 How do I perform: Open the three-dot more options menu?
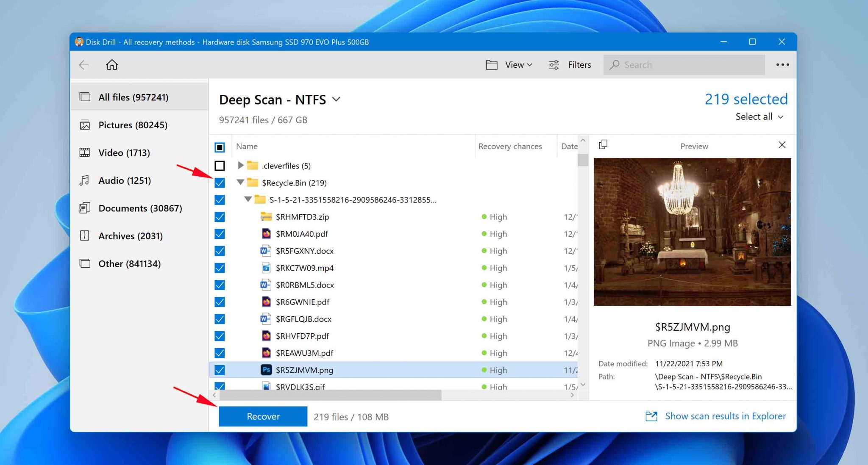(x=782, y=65)
